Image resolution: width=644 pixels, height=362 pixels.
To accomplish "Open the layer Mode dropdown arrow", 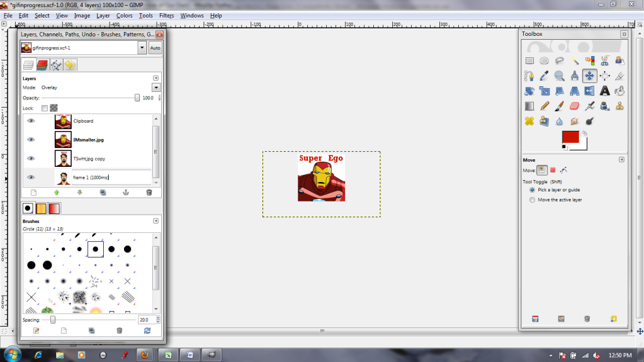I will click(156, 88).
